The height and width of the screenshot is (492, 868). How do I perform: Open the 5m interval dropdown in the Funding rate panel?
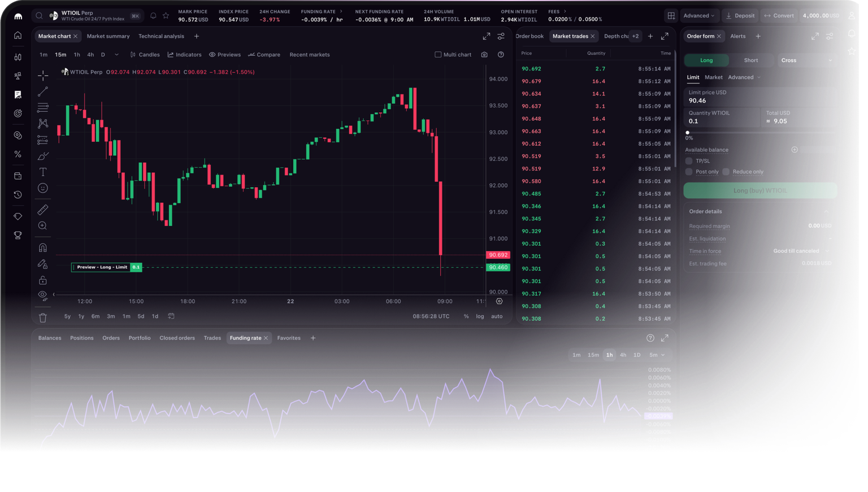click(x=657, y=355)
